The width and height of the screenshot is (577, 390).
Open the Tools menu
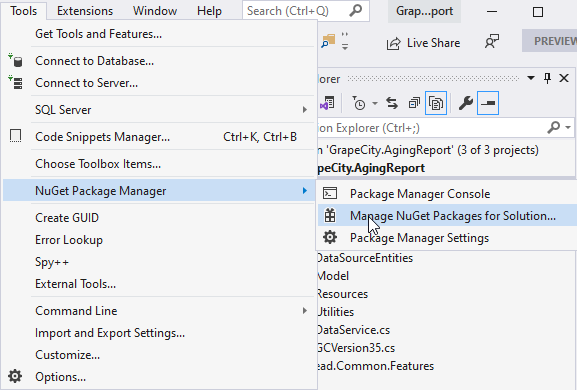point(24,11)
